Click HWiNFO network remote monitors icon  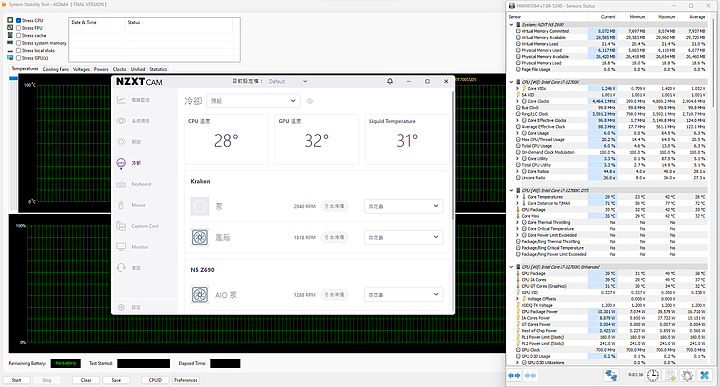point(611,375)
